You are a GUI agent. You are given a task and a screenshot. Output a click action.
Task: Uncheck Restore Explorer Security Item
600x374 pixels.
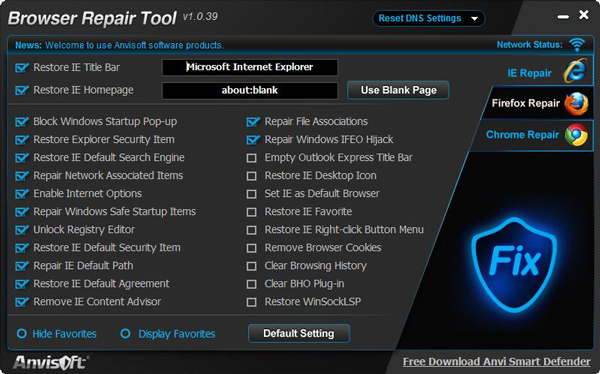(x=21, y=140)
